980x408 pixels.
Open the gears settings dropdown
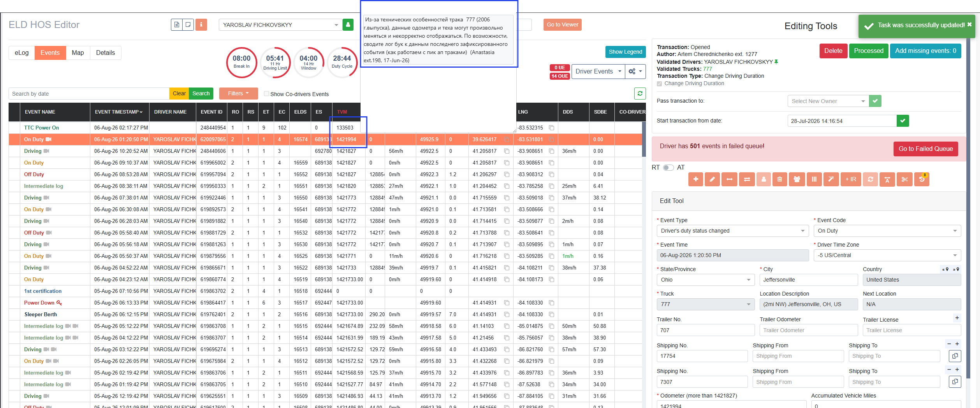coord(635,71)
